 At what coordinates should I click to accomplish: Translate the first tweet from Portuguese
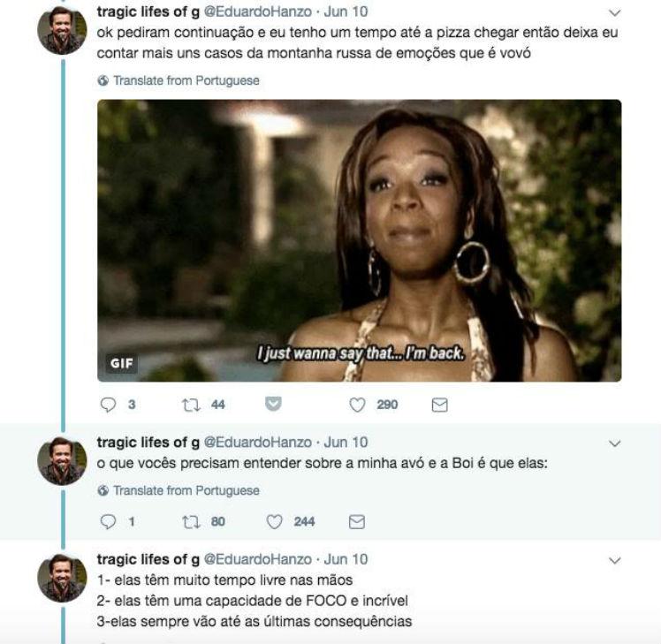tap(179, 80)
